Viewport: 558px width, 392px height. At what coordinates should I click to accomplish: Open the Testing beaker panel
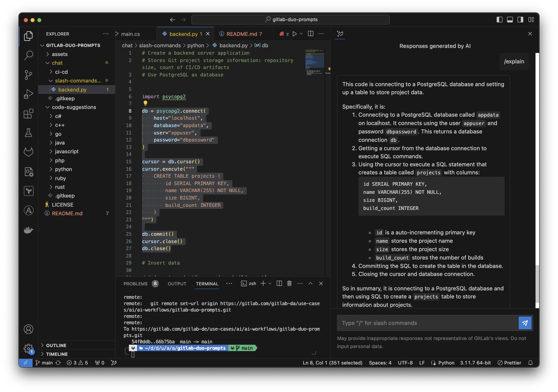(29, 133)
